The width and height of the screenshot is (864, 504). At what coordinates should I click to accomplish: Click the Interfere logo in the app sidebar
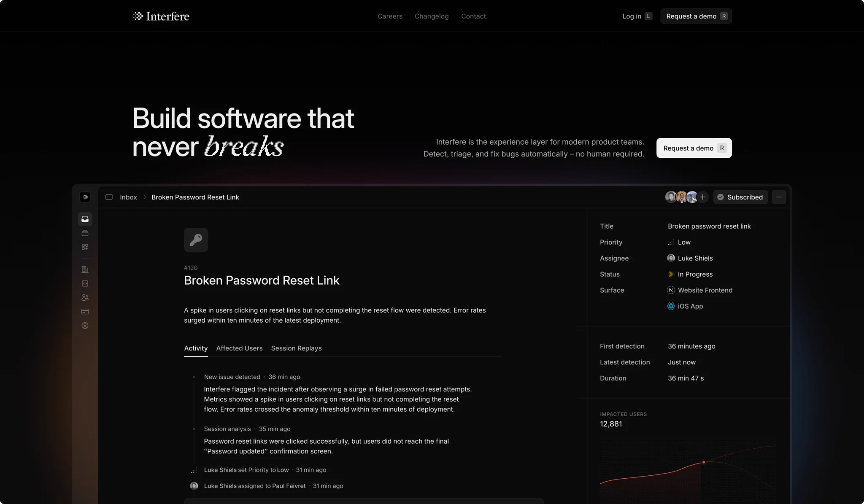pos(85,197)
